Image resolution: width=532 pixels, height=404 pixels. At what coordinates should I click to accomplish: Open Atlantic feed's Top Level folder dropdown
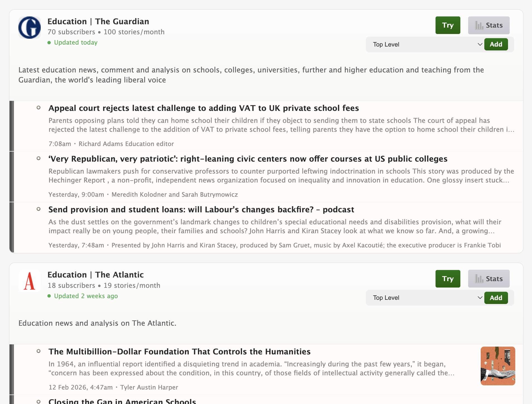point(425,298)
